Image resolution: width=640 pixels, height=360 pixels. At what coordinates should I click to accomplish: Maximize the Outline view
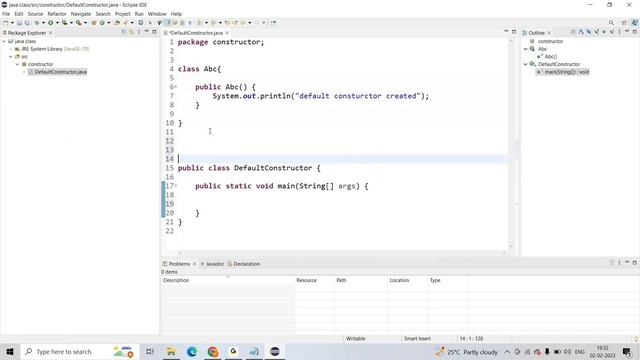pos(635,32)
